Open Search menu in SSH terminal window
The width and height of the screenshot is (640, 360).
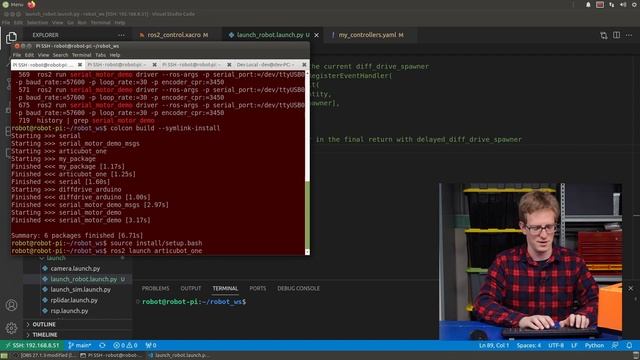[x=60, y=55]
